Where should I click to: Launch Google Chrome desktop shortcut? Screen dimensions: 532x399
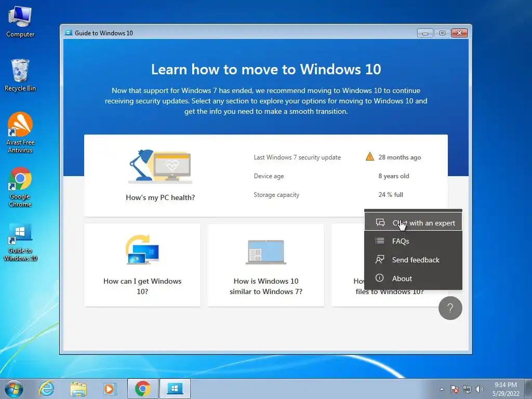pos(20,187)
